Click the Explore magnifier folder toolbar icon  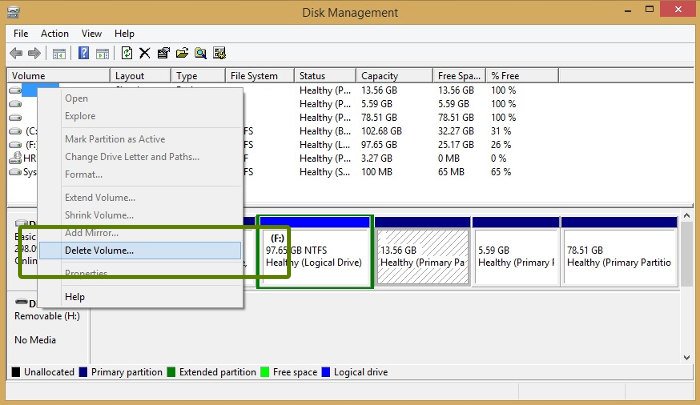200,53
